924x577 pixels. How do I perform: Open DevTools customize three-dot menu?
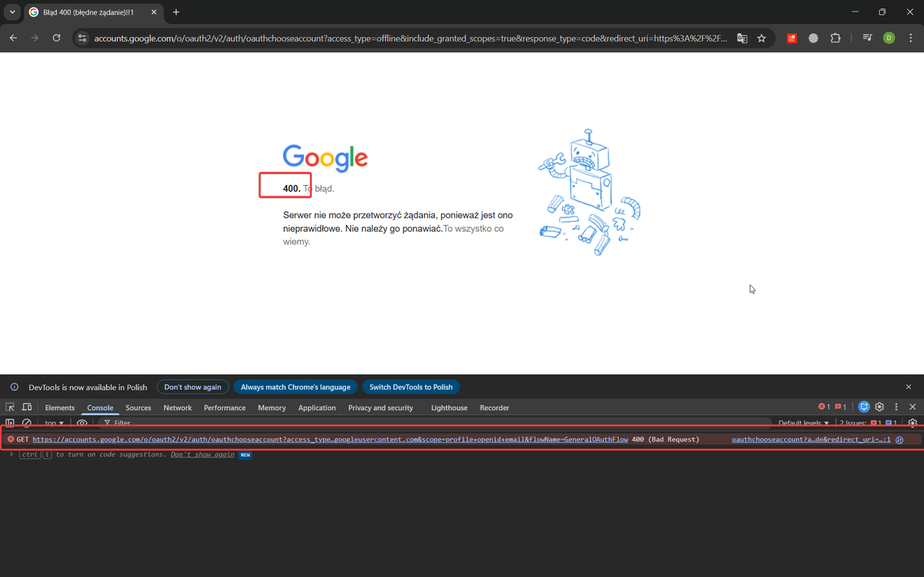click(895, 407)
